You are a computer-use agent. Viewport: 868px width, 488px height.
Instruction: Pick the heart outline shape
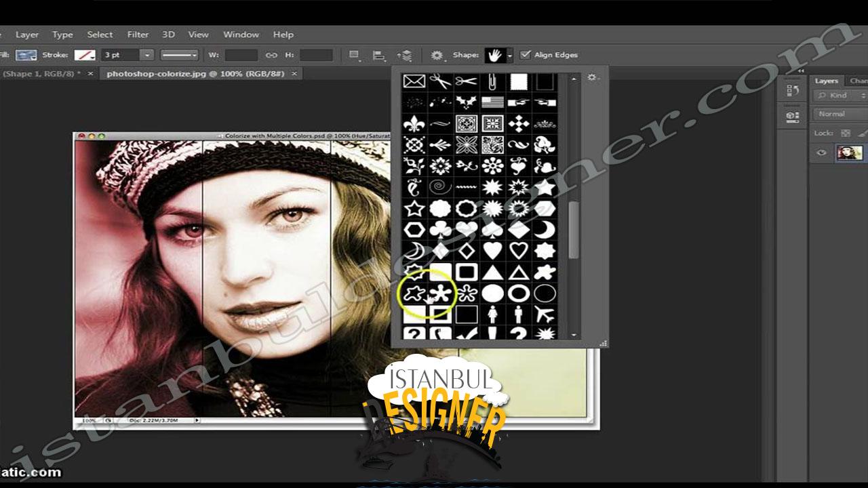pyautogui.click(x=519, y=251)
